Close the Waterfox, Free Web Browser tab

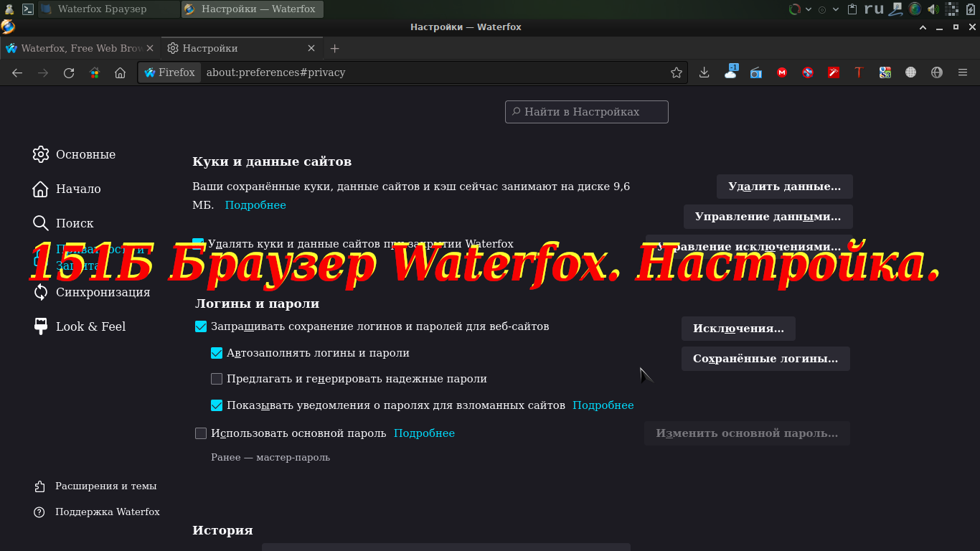pos(150,48)
